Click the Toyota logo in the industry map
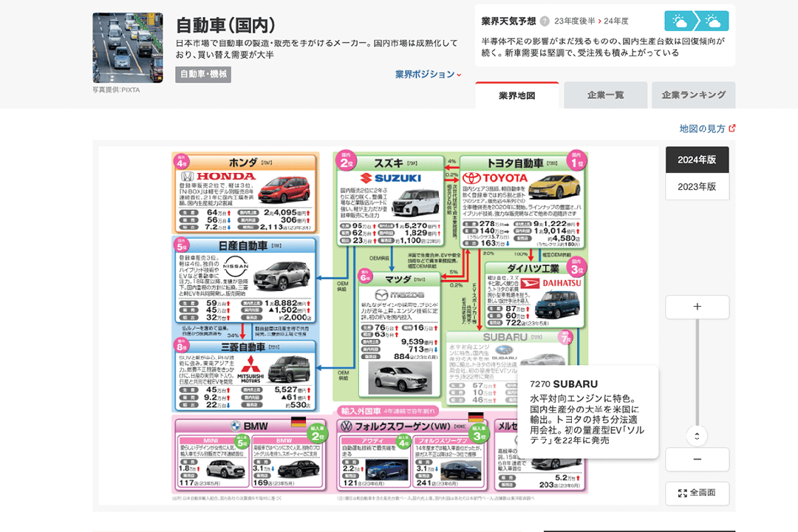The width and height of the screenshot is (798, 532). [495, 178]
